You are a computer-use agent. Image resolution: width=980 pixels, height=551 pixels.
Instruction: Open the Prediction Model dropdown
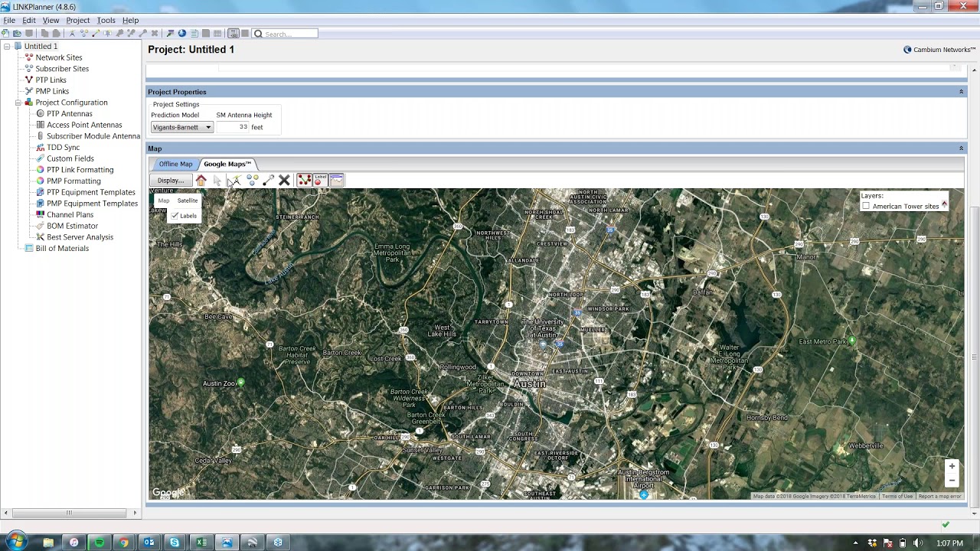(x=181, y=127)
